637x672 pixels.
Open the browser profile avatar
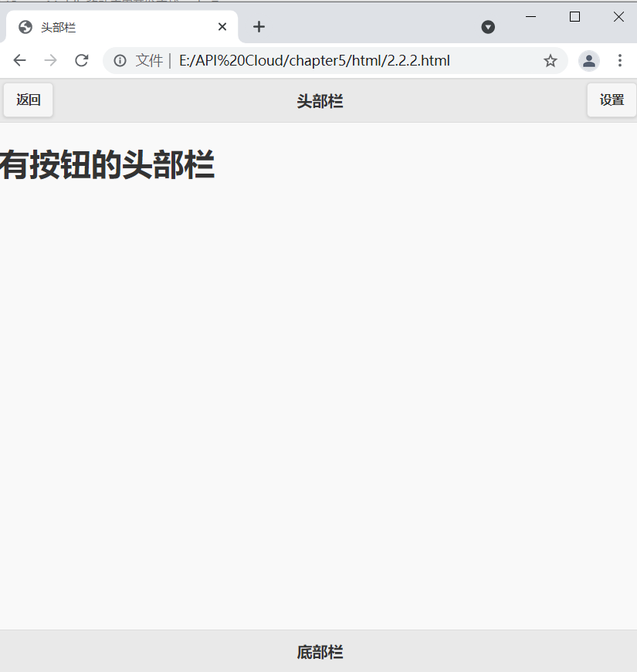pyautogui.click(x=588, y=60)
